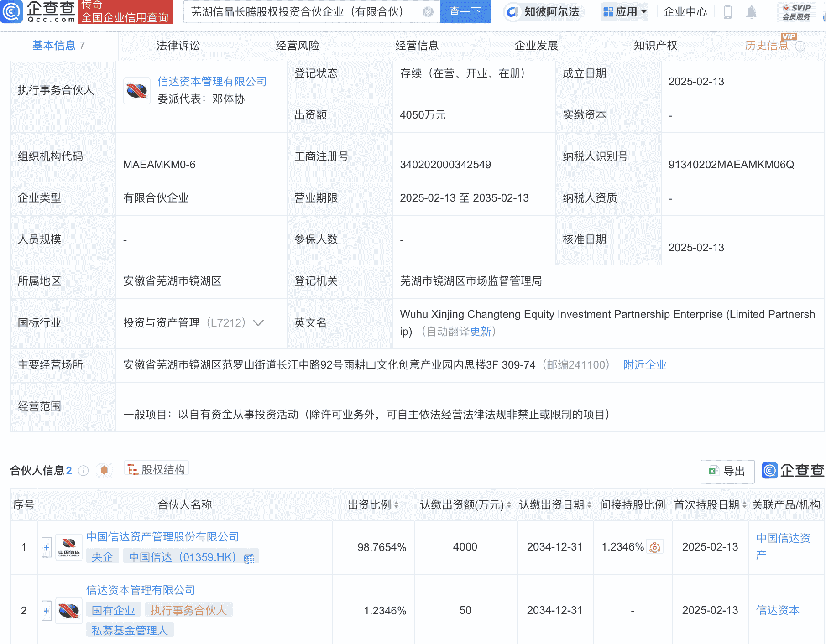826x644 pixels.
Task: Sort the table by 出资比例
Action: click(x=397, y=505)
